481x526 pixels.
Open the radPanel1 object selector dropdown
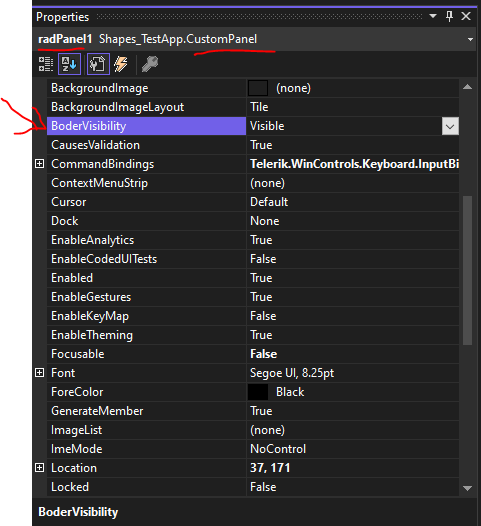pyautogui.click(x=470, y=39)
